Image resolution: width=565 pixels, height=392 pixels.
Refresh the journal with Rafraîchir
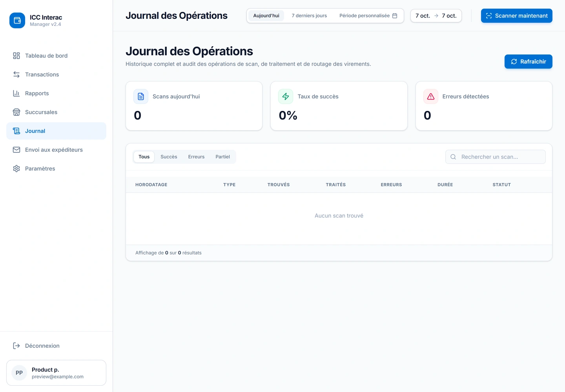click(x=529, y=62)
